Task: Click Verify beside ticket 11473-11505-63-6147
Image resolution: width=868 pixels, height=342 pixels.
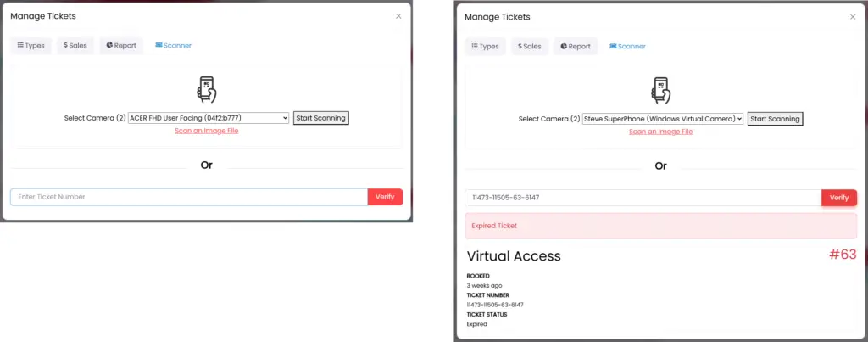Action: pyautogui.click(x=839, y=198)
